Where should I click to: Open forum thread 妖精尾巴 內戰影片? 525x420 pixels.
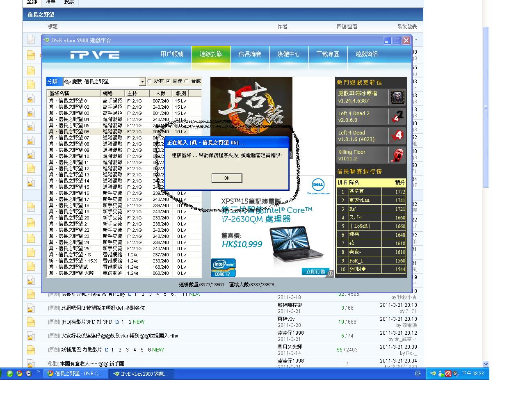[81, 350]
